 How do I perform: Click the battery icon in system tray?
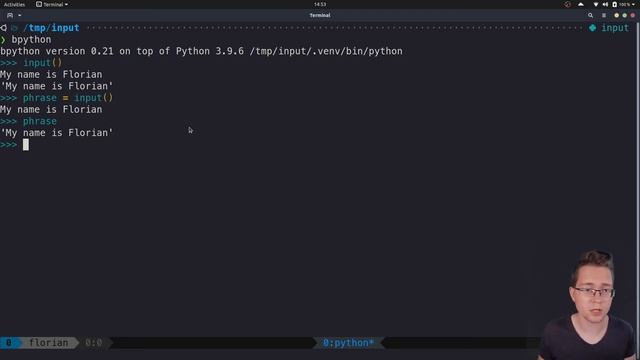coord(614,4)
